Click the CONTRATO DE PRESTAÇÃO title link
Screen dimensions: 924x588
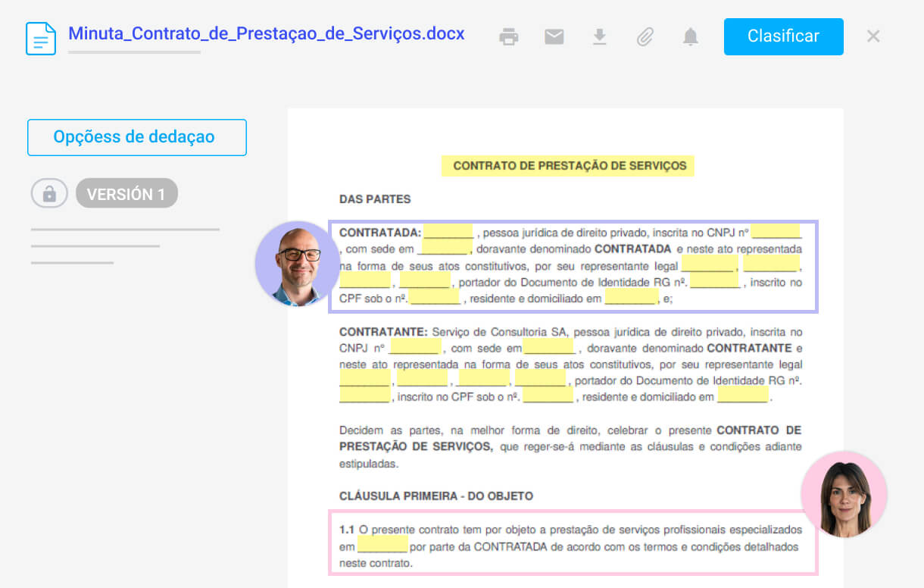(x=567, y=165)
